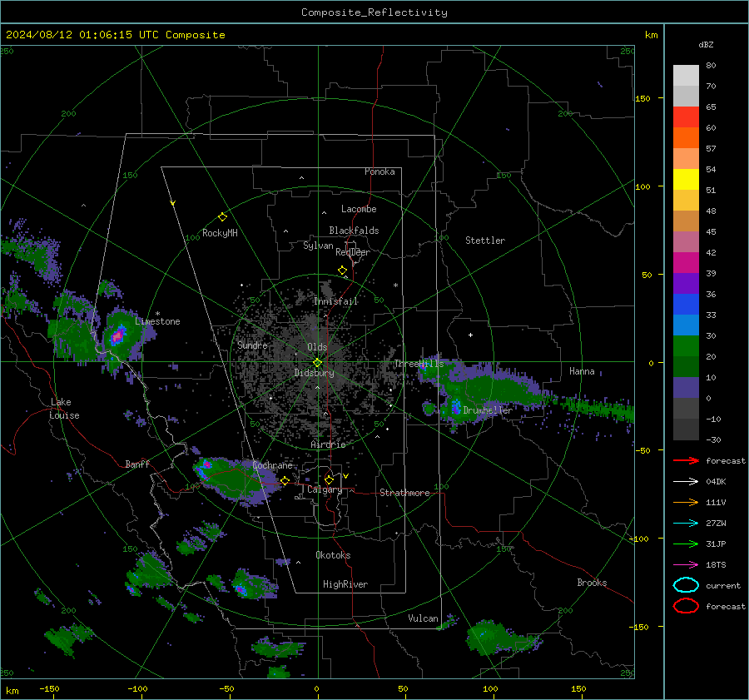Screen dimensions: 749x700
Task: Select the bright orange 57–60 dBZ swatch
Action: click(686, 138)
